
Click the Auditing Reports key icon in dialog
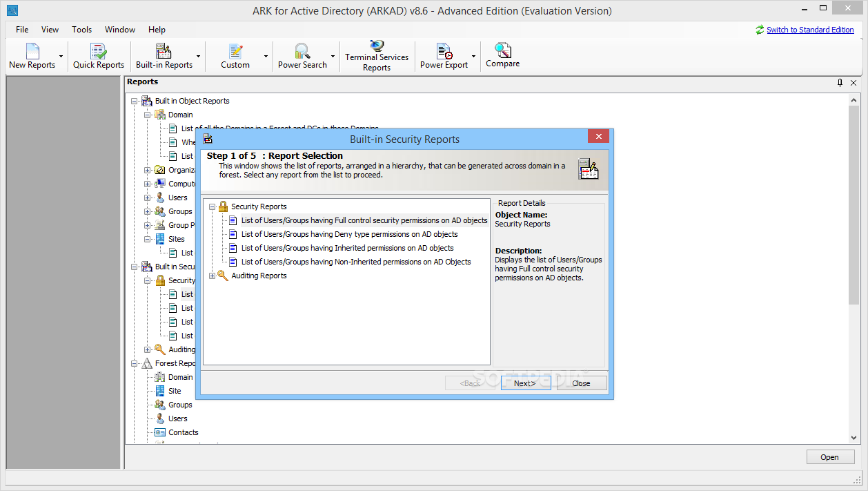pos(223,276)
